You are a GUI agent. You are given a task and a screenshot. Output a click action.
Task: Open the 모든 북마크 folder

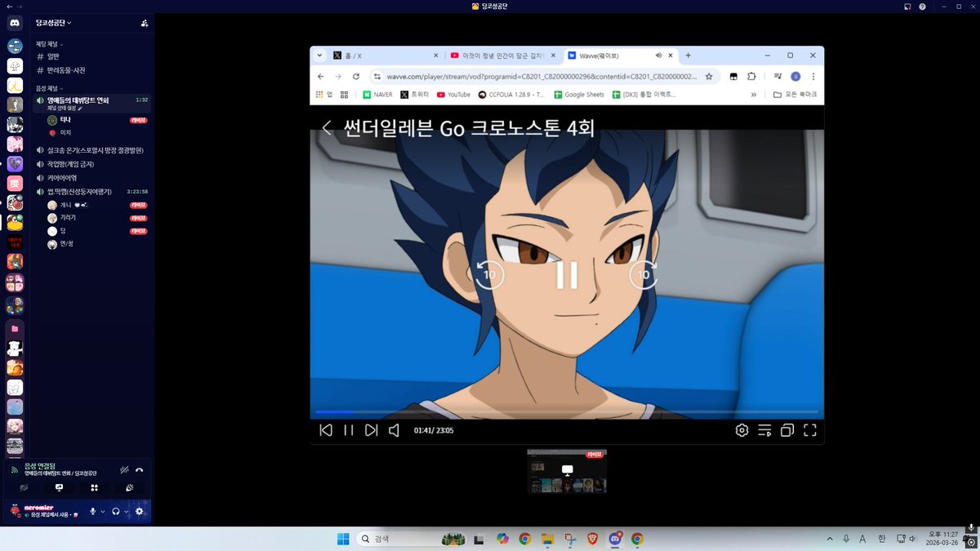795,95
